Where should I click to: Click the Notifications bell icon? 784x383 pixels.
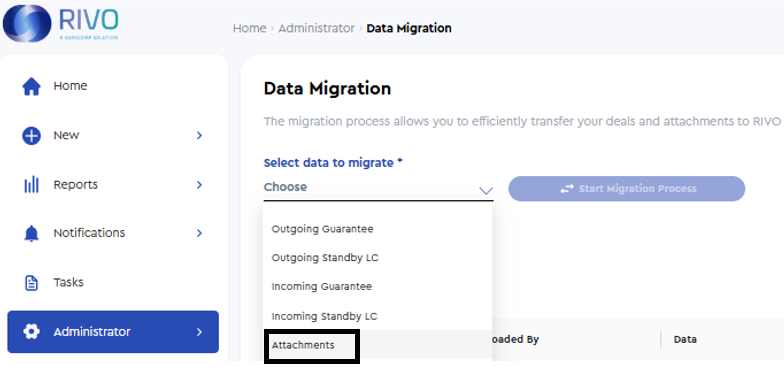[32, 234]
